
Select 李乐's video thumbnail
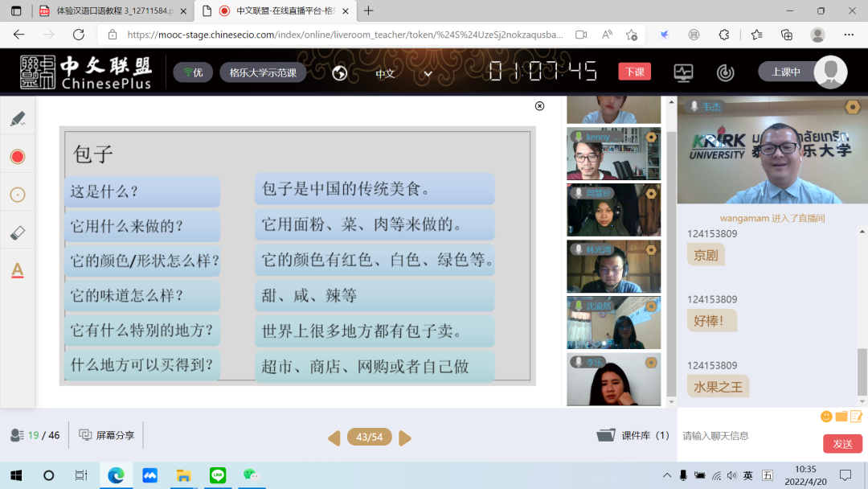[613, 380]
